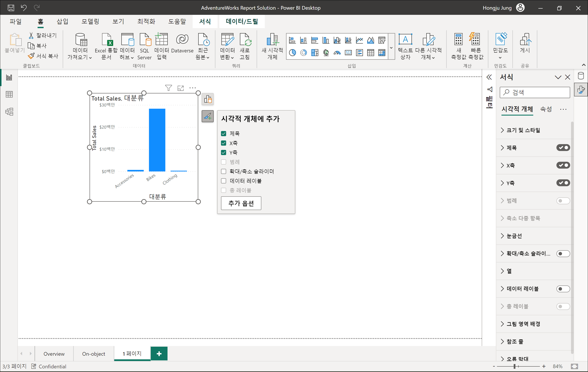Expand the visual gallery dropdown arrow

391,48
